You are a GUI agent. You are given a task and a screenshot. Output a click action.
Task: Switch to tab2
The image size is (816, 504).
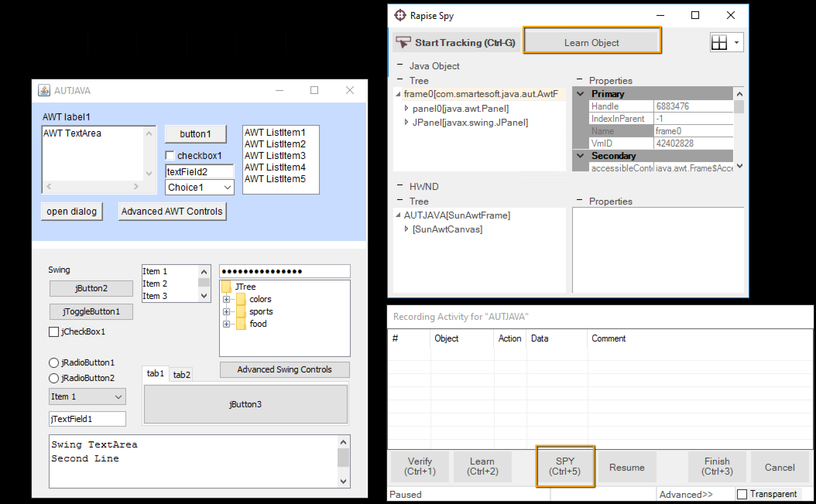[182, 374]
